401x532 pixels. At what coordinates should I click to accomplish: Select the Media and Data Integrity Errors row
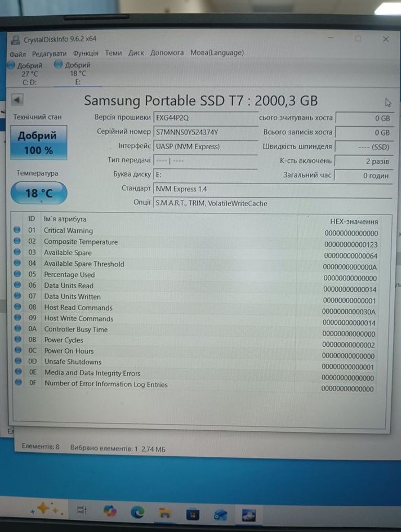[196, 374]
